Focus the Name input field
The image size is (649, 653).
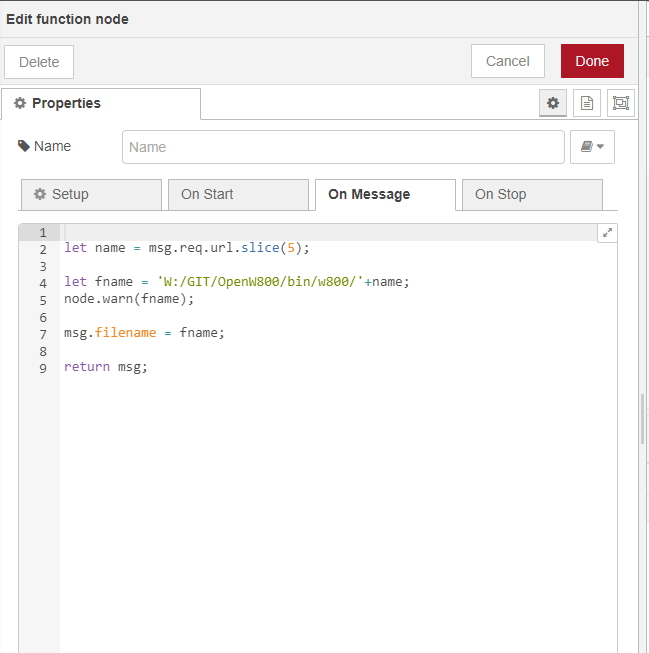point(343,147)
